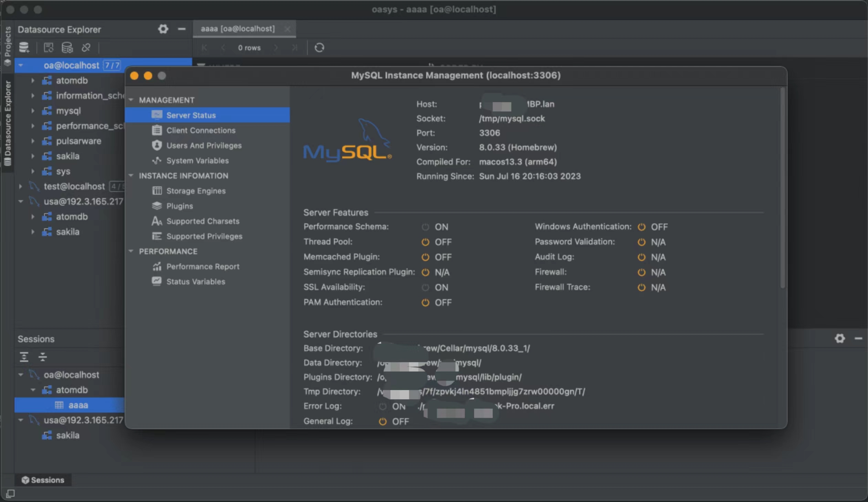Click the Users And Privileges shield icon
The width and height of the screenshot is (868, 502).
pyautogui.click(x=157, y=145)
